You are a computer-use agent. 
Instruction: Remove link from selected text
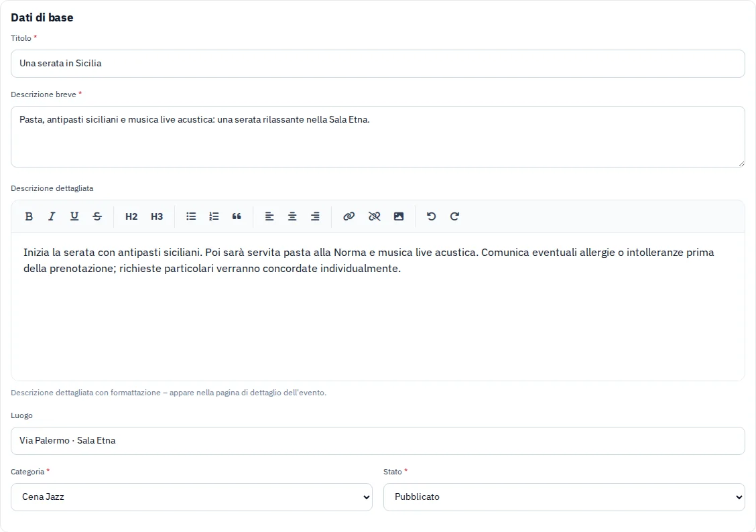click(x=374, y=216)
